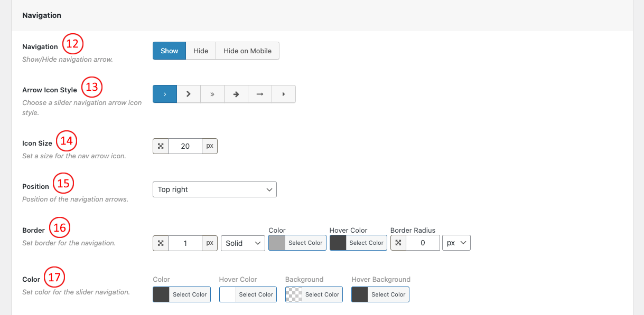Image resolution: width=644 pixels, height=315 pixels.
Task: Click the Icon Size value field
Action: pos(185,146)
